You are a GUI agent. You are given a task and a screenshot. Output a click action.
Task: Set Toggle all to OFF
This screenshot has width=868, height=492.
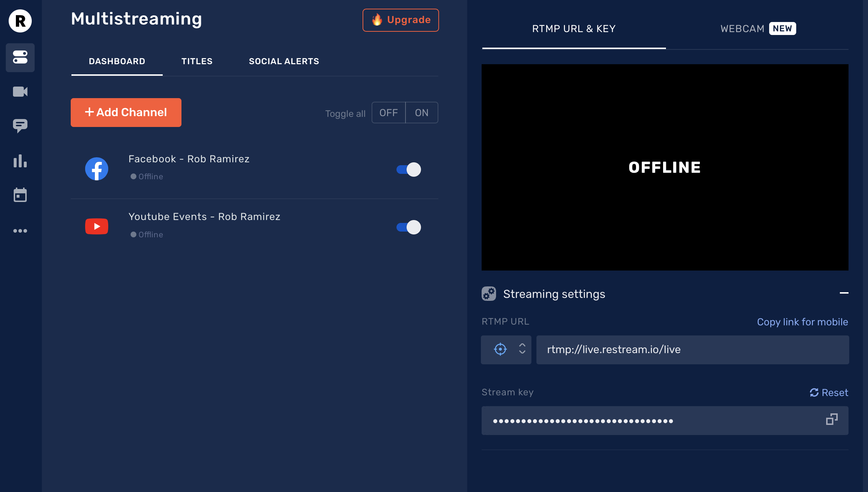pos(389,113)
